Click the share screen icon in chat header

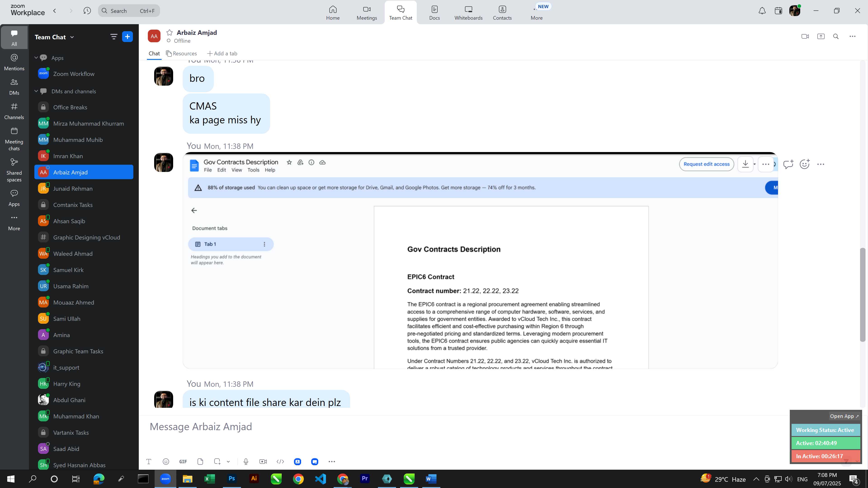pyautogui.click(x=821, y=36)
